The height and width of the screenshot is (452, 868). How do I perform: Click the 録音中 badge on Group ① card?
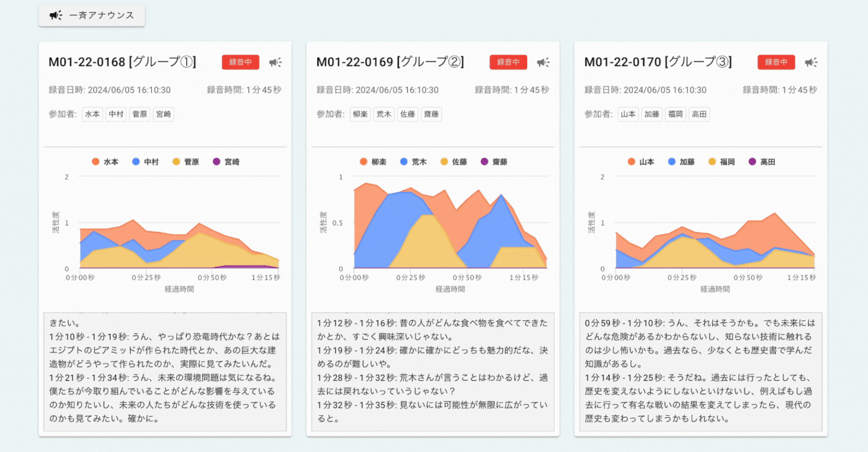(x=240, y=62)
